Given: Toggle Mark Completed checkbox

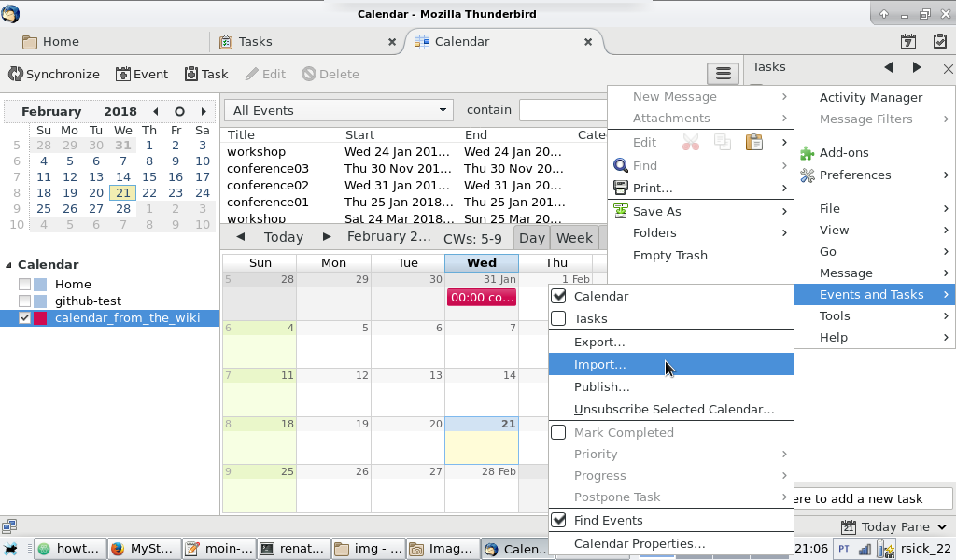Looking at the screenshot, I should pos(558,432).
